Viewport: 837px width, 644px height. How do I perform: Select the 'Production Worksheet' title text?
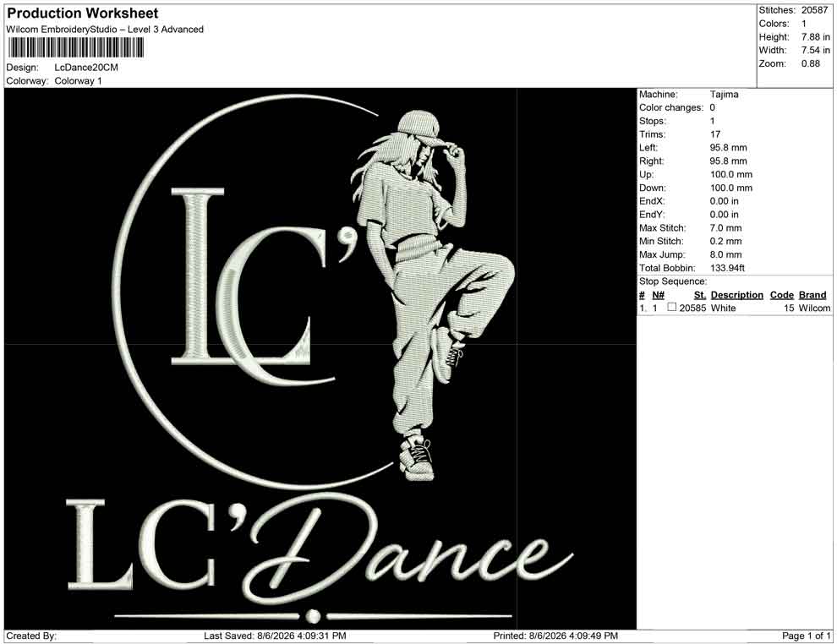point(83,14)
